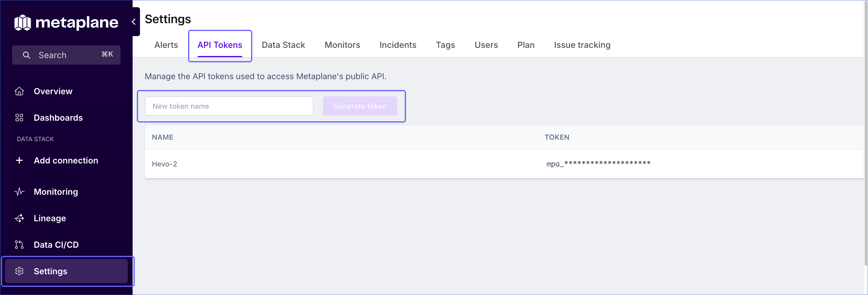Open the Incidents tab
The image size is (868, 295).
(x=398, y=45)
